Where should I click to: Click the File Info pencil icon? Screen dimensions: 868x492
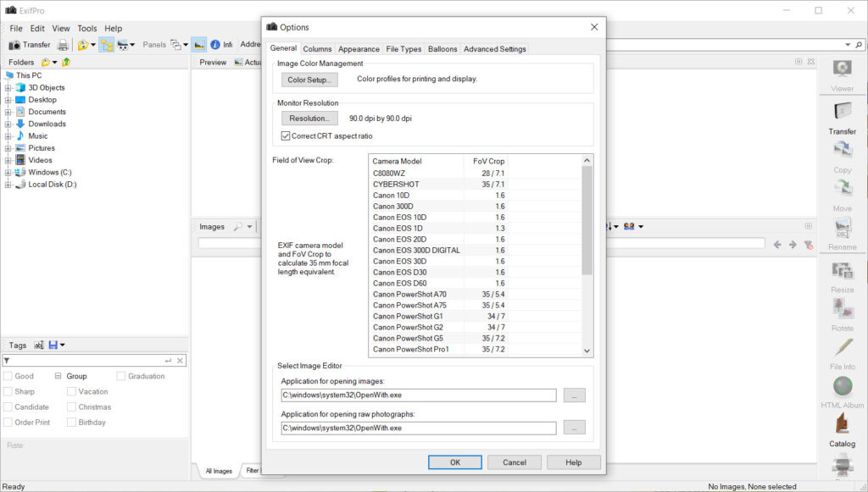(x=842, y=347)
